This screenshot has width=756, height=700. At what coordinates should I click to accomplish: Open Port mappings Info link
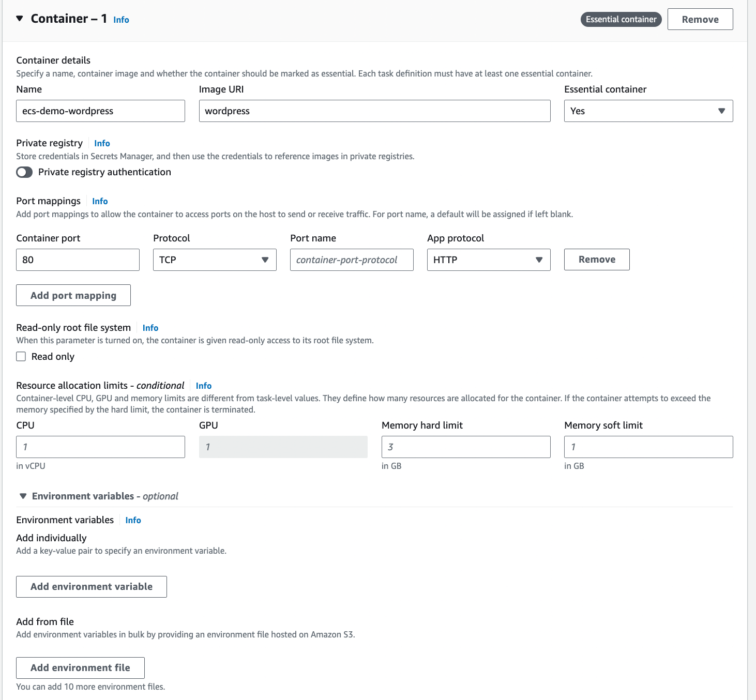click(x=100, y=201)
